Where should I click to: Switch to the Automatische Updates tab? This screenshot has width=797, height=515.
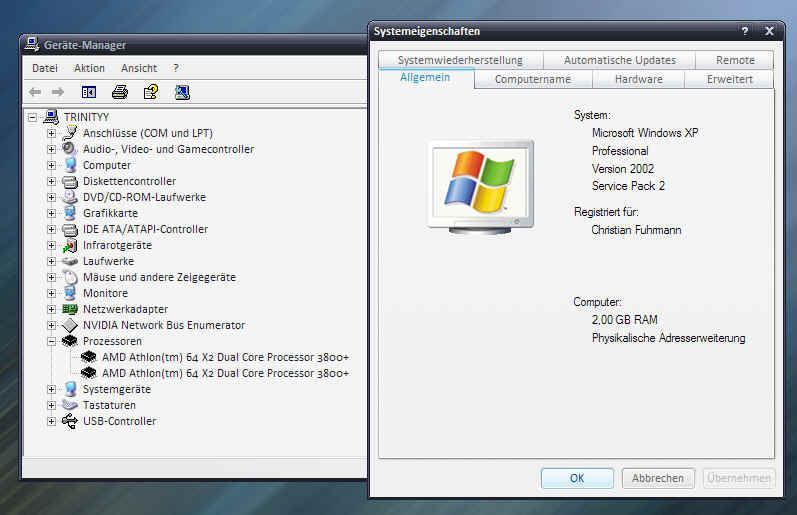click(620, 60)
